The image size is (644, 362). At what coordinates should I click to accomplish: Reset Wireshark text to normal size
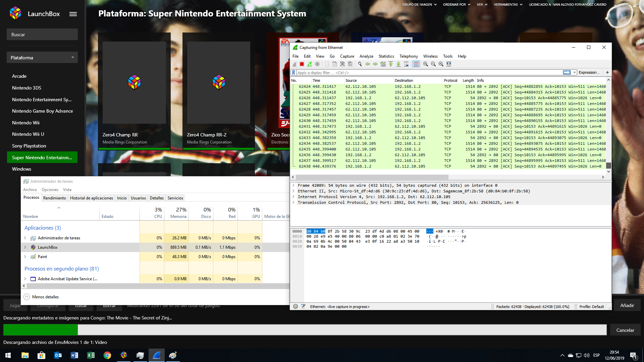coord(441,64)
